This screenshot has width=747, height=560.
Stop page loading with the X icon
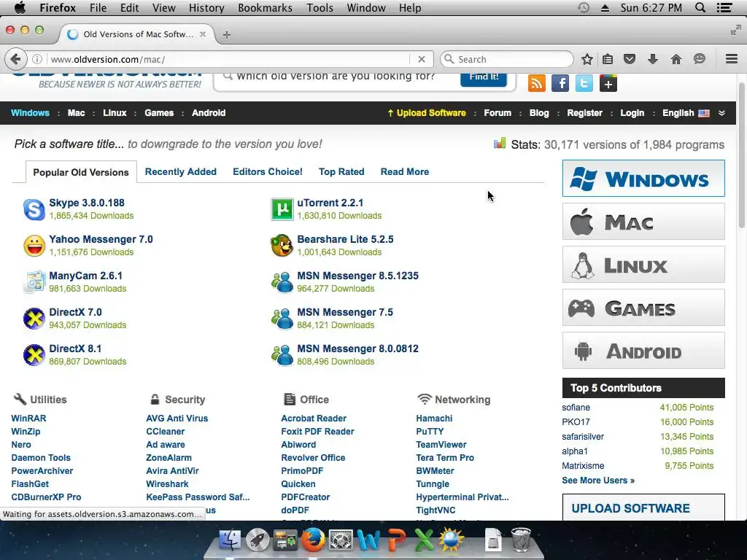coord(421,59)
